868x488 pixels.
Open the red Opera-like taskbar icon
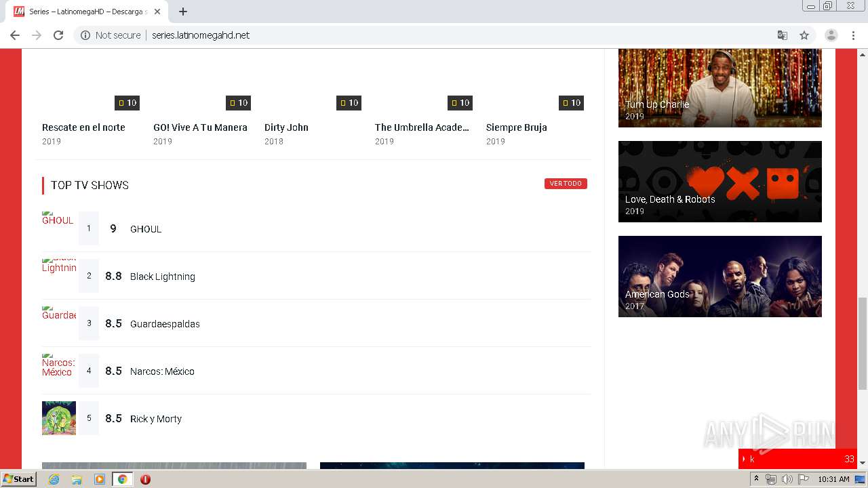click(x=145, y=479)
